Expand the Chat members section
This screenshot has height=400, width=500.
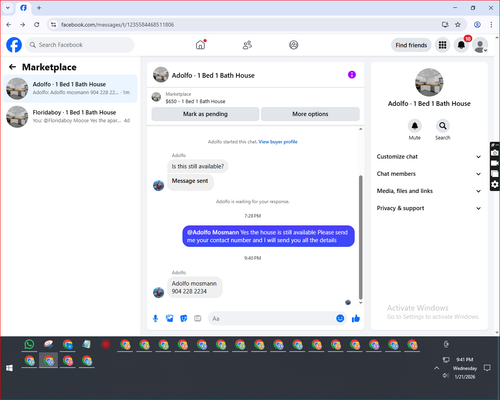(x=429, y=174)
